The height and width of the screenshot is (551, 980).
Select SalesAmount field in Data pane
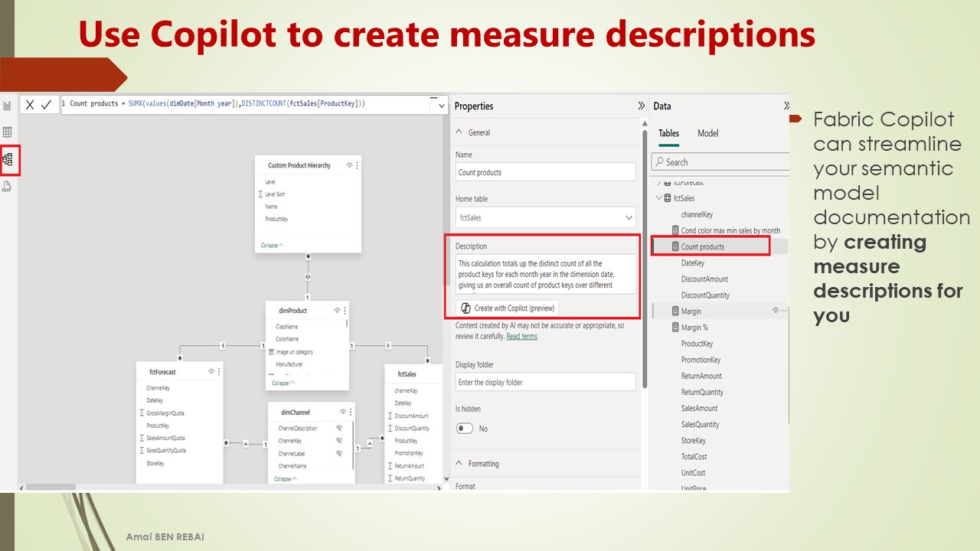coord(700,409)
